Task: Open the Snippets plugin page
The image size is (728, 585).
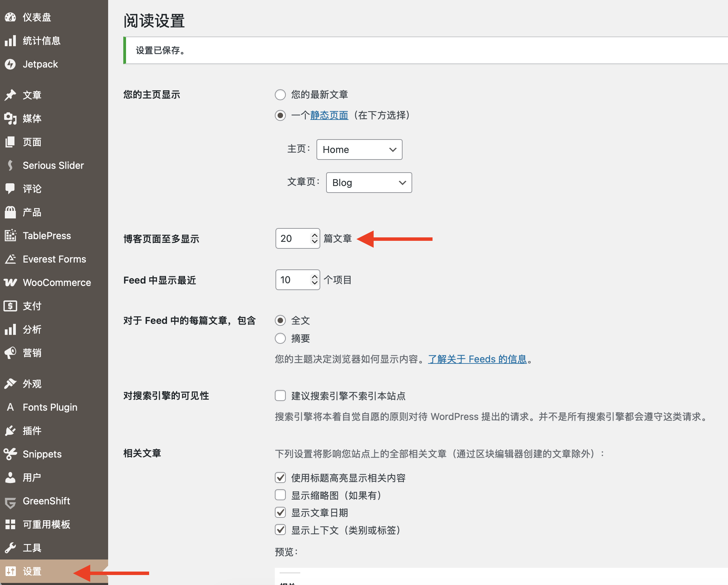Action: tap(42, 454)
